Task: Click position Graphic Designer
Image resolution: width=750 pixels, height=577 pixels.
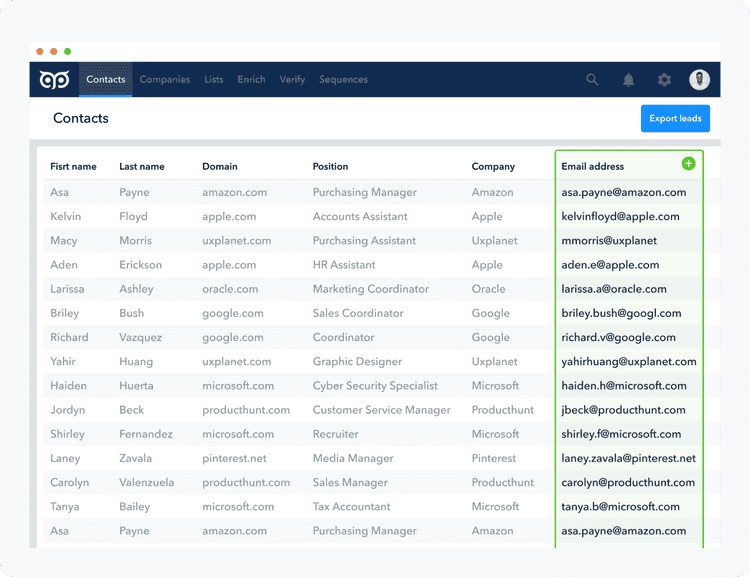Action: pos(357,362)
